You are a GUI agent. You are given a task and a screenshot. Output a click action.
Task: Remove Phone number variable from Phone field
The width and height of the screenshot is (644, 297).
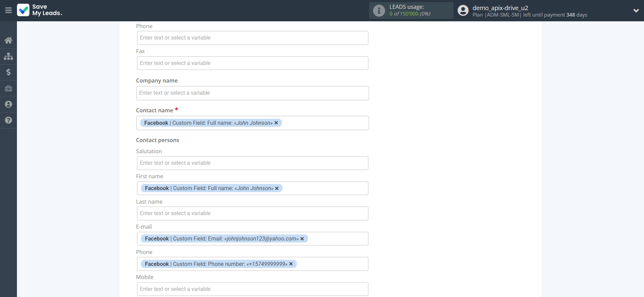291,264
